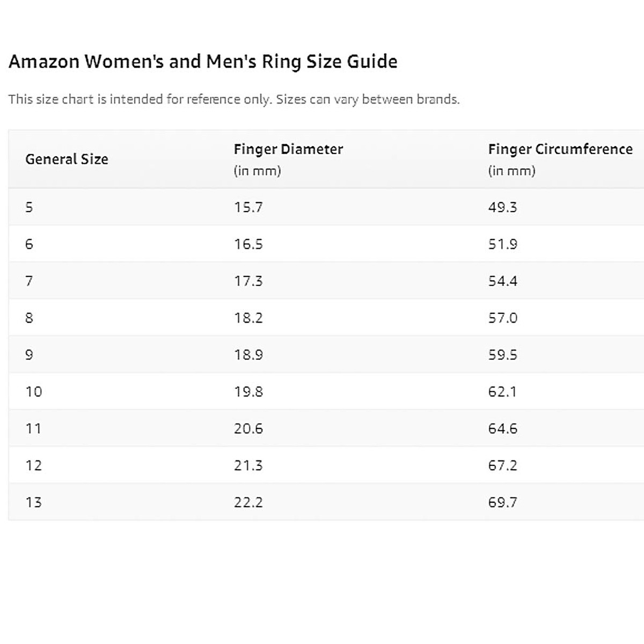Viewport: 644px width, 644px height.
Task: Click the 18.2 diameter value
Action: (x=248, y=318)
